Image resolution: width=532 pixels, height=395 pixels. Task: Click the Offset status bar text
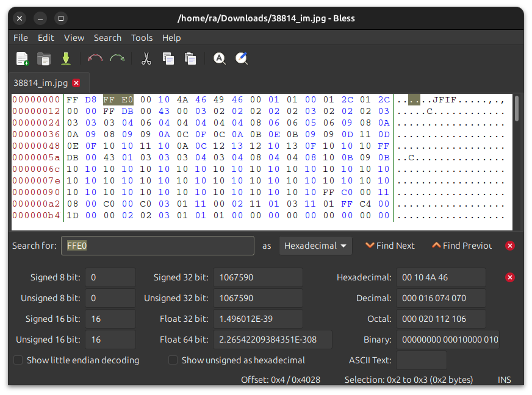[281, 380]
